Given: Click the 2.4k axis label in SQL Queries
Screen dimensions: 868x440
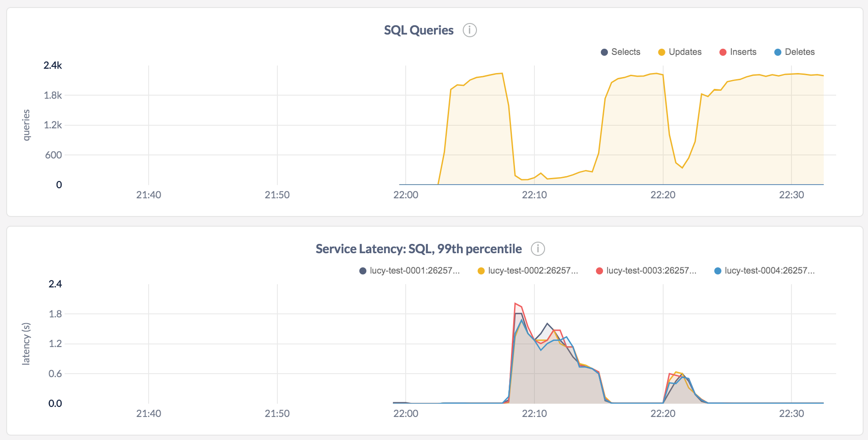Looking at the screenshot, I should coord(53,66).
